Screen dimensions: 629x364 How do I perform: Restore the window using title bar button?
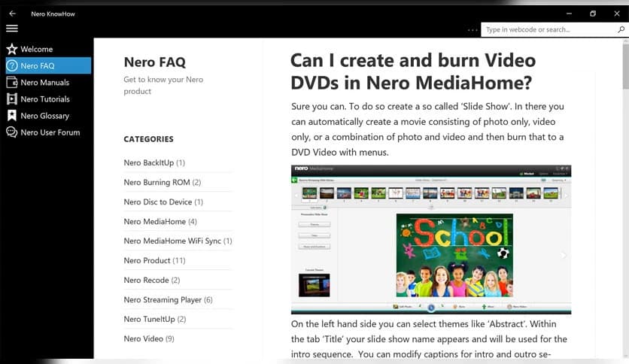[593, 14]
